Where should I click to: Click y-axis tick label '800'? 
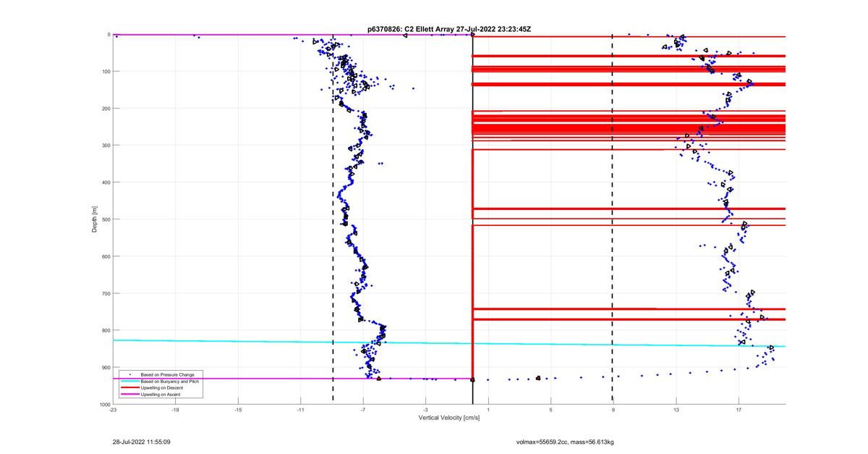(106, 330)
